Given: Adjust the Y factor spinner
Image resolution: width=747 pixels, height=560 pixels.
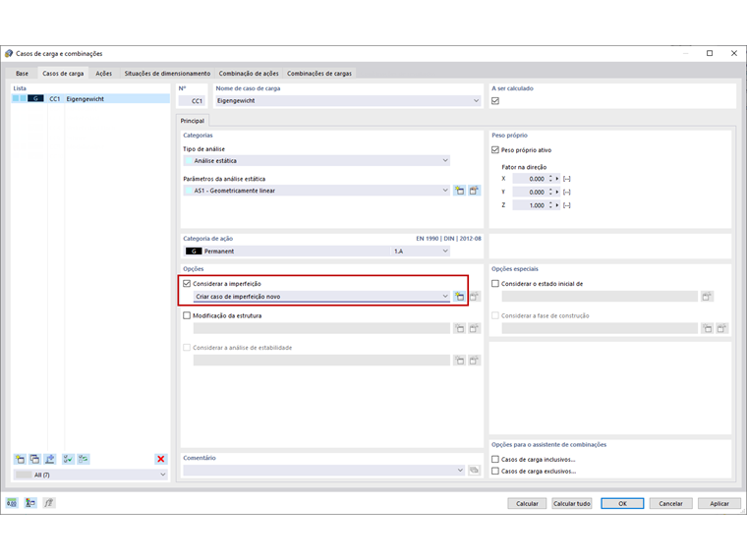Looking at the screenshot, I should click(x=550, y=192).
